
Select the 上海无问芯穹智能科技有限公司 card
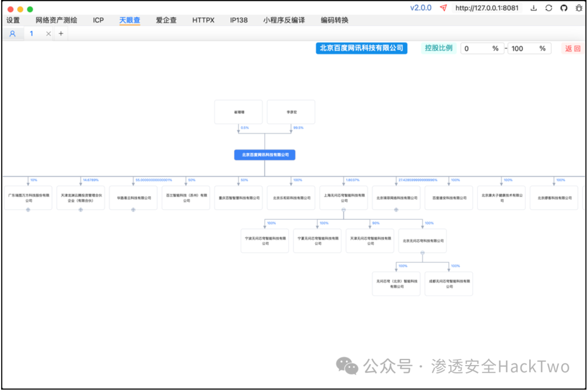tap(344, 198)
